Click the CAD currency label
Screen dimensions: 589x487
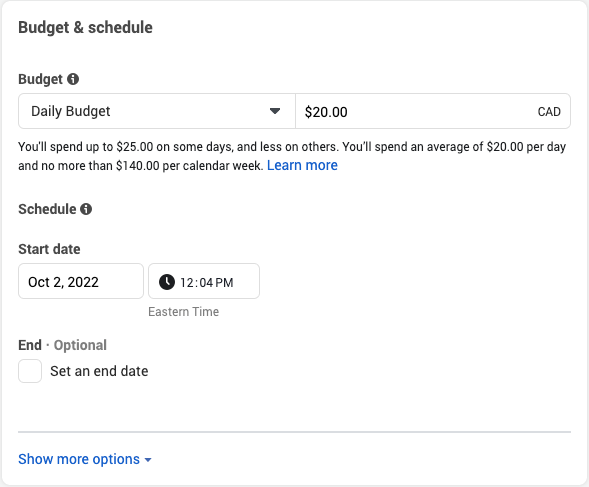pyautogui.click(x=549, y=112)
